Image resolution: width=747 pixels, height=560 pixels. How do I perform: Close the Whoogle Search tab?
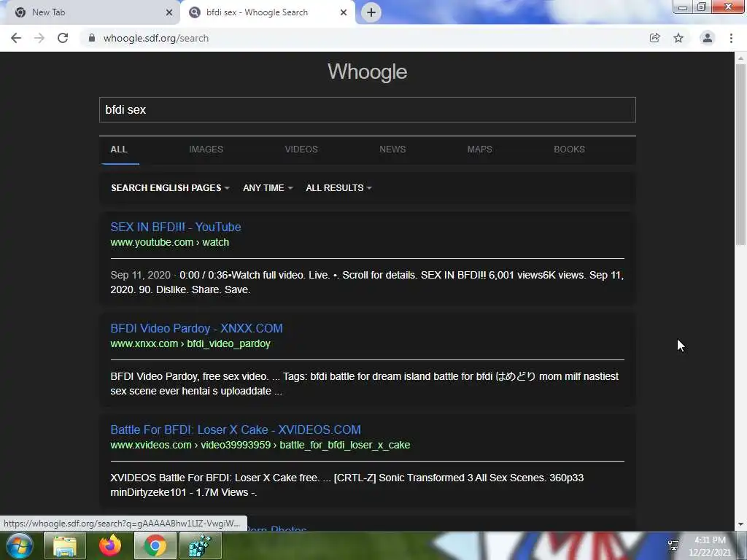[x=344, y=12]
